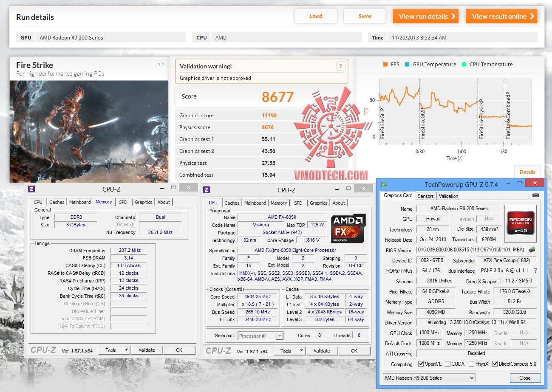
Task: Open the Tools dropdown arrow in CPU-Z CPU window
Action: click(302, 351)
